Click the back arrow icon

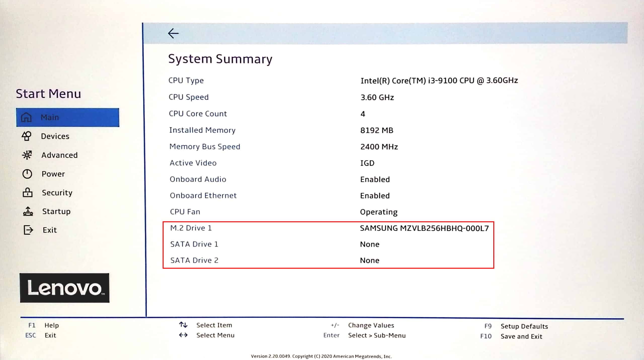pos(173,33)
